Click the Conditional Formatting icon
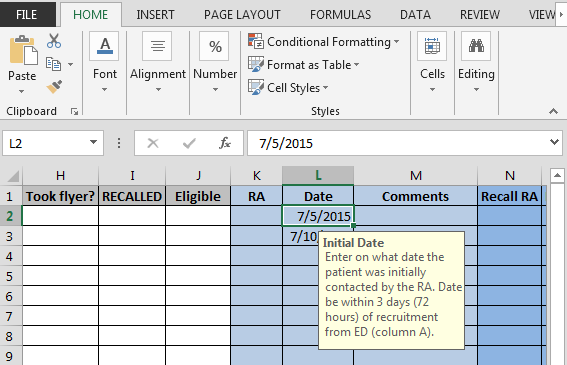The height and width of the screenshot is (365, 567). coord(256,41)
